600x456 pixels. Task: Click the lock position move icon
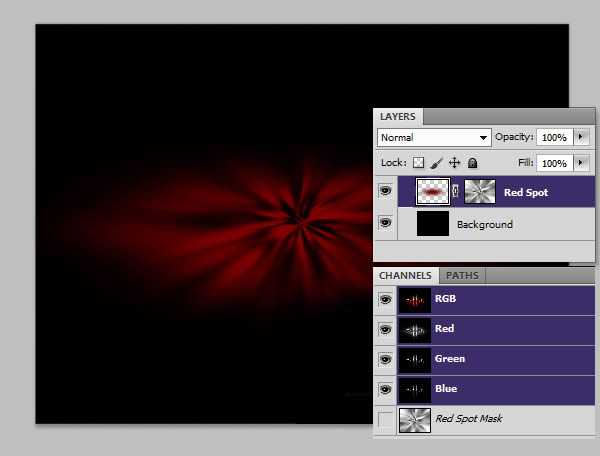[x=454, y=163]
